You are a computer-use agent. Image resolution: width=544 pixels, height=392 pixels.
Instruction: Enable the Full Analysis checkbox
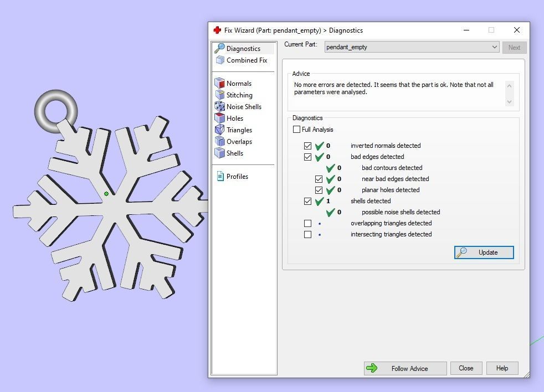coord(296,130)
